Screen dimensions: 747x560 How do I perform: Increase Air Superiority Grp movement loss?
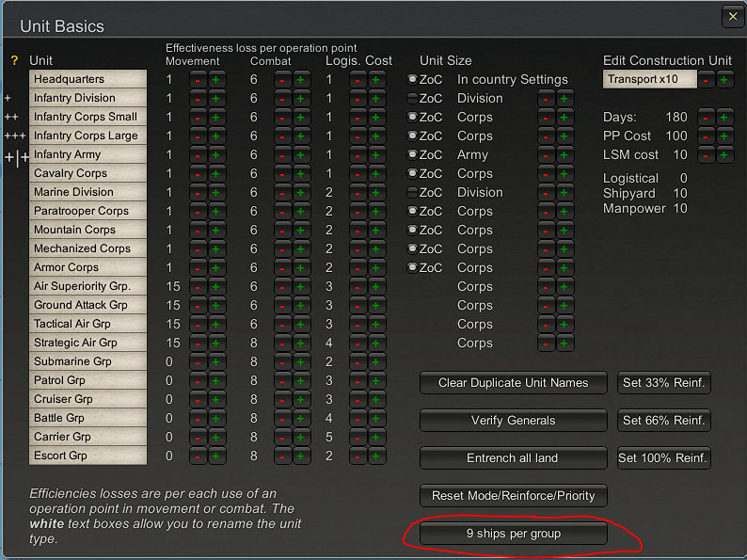215,287
